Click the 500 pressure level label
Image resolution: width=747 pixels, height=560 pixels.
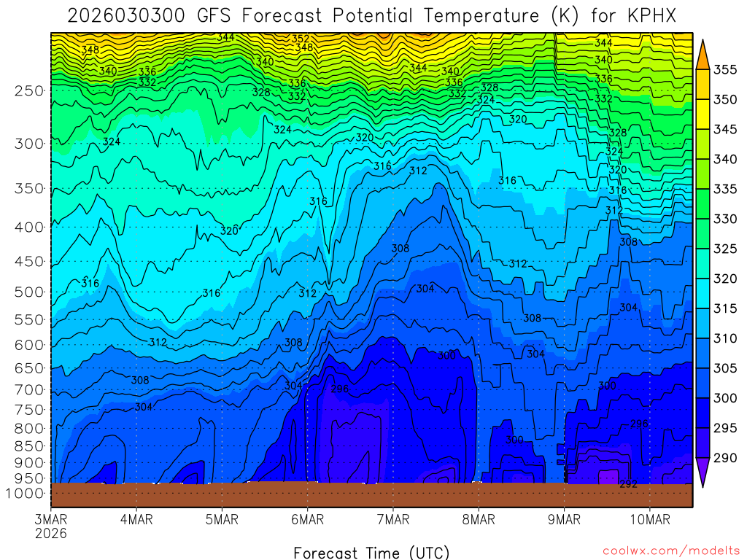[x=29, y=292]
